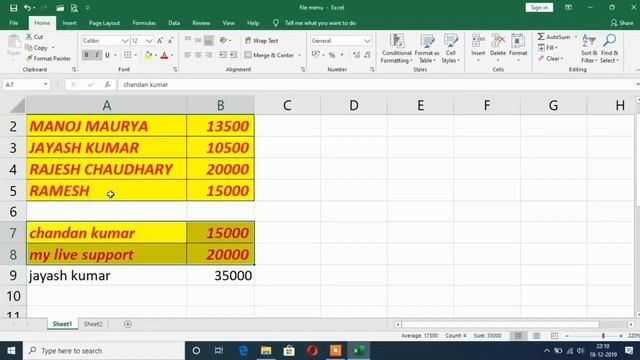Expand the font size dropdown

149,41
